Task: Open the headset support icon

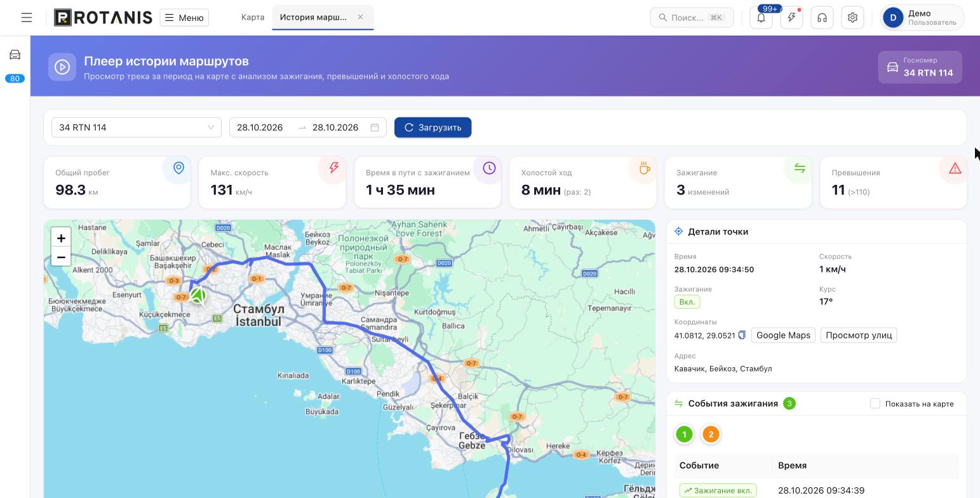Action: pos(822,18)
